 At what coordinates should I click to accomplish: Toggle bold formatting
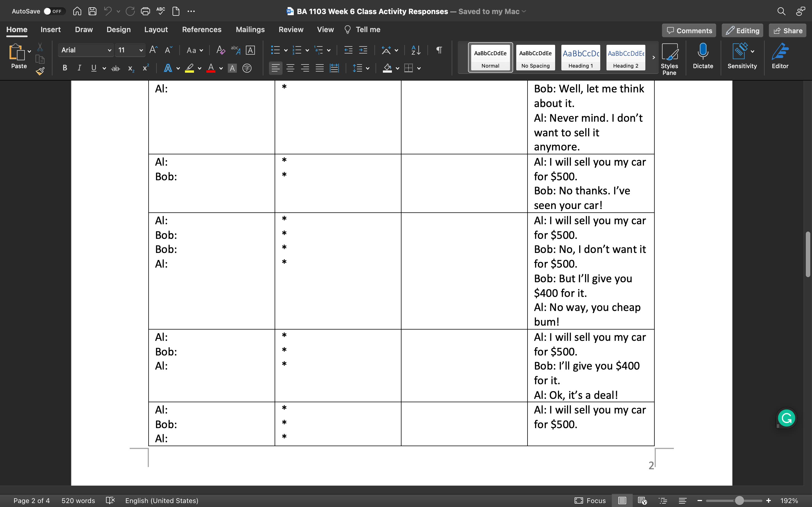coord(64,68)
